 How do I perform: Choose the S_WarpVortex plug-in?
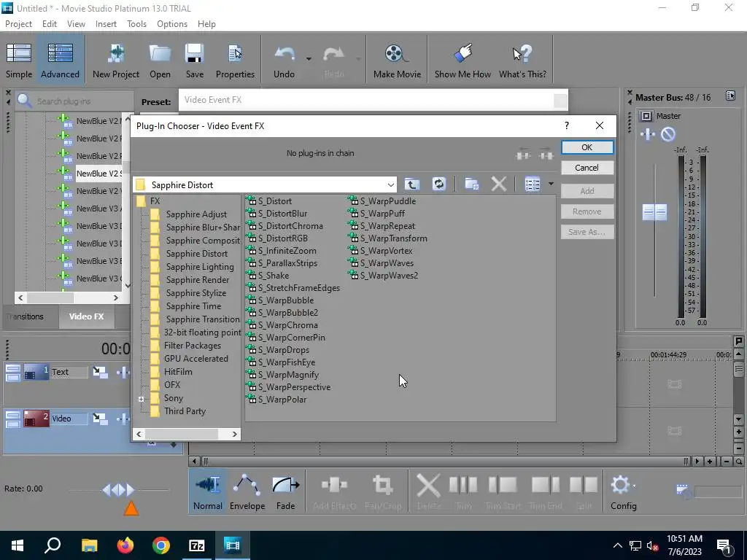[381, 251]
